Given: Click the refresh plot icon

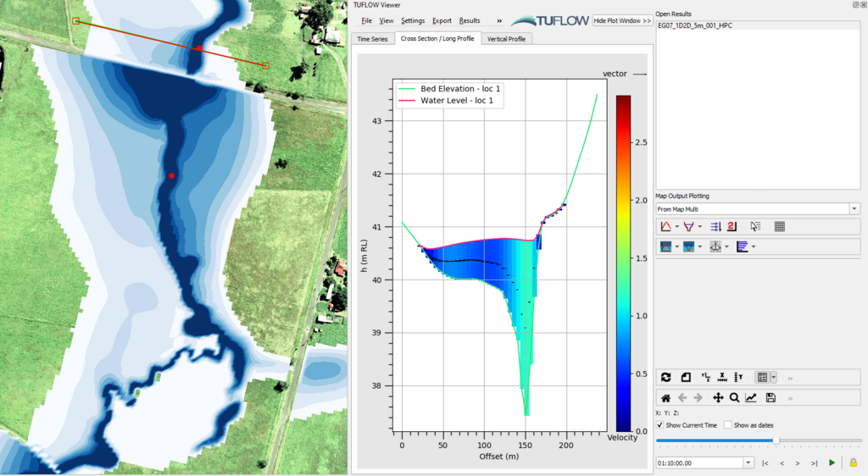Looking at the screenshot, I should (x=665, y=377).
